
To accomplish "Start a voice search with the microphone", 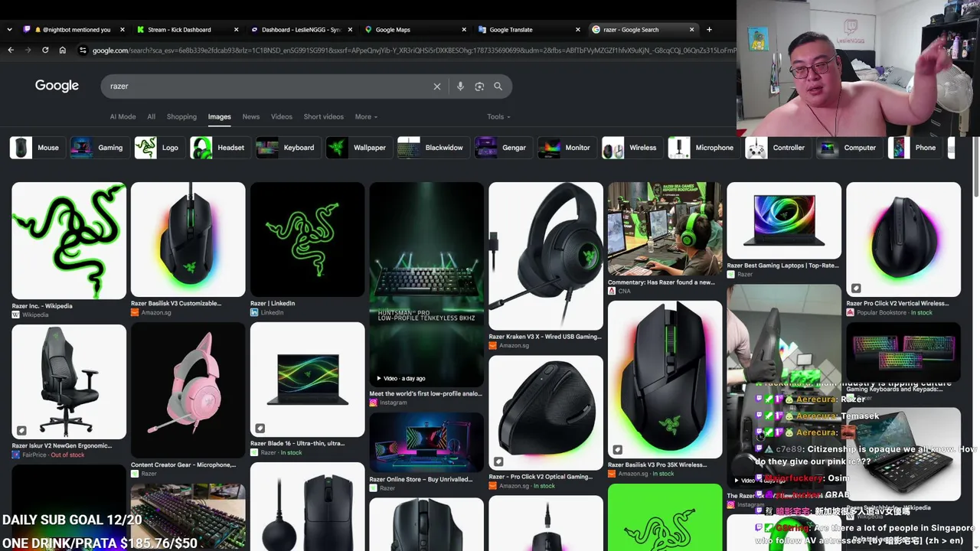I will point(460,86).
